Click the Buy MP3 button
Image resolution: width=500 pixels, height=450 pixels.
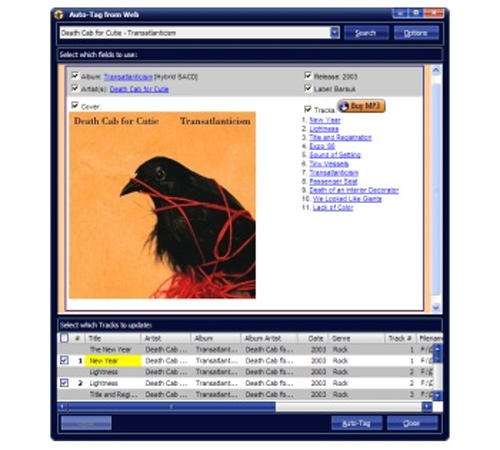361,106
